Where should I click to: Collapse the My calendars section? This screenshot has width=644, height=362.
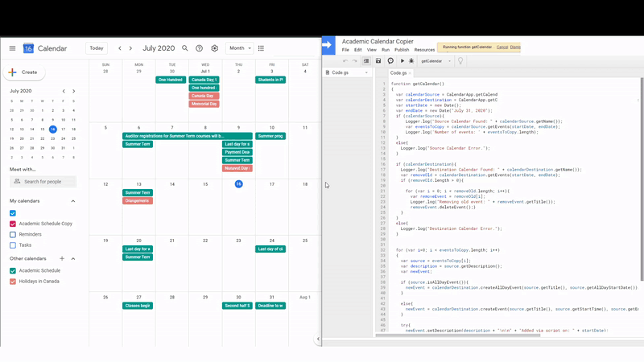[x=73, y=201]
